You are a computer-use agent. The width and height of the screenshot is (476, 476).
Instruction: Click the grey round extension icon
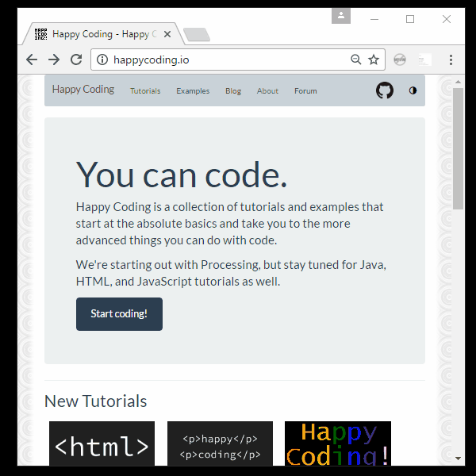click(x=400, y=59)
